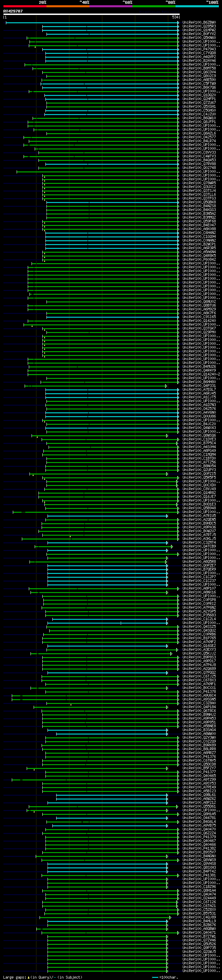Screen dimensions: 222x980
Task: Select label UniRef100_B7P5C4
Action: tap(199, 443)
